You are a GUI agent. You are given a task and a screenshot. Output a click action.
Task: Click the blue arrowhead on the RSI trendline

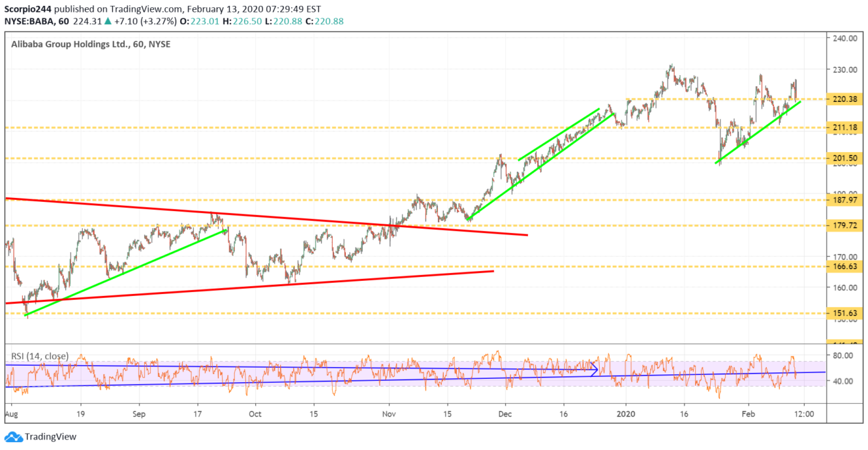pos(595,369)
